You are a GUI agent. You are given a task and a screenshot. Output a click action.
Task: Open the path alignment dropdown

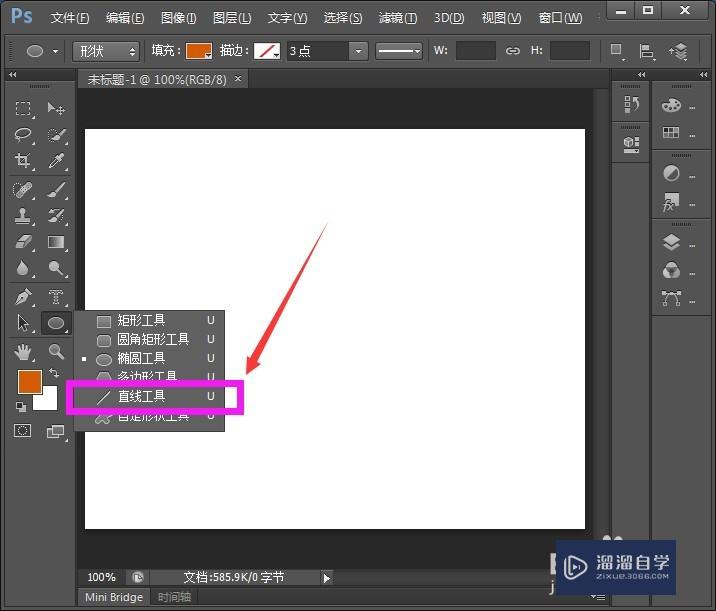(x=646, y=52)
